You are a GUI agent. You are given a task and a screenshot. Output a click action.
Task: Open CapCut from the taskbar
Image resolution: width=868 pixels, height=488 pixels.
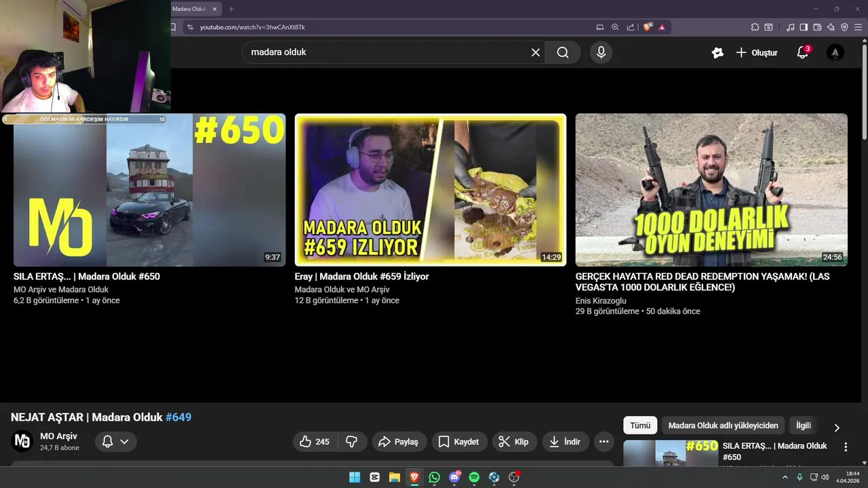[374, 477]
